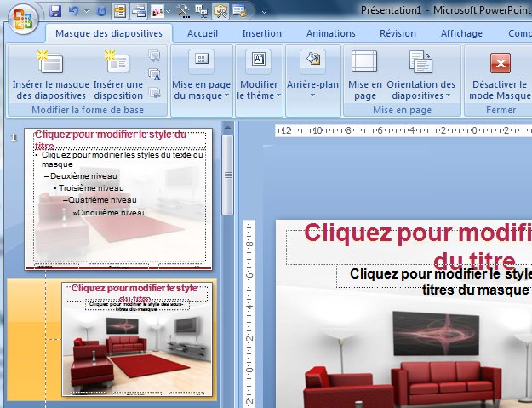Customize the quick access toolbar arrow

(x=264, y=11)
